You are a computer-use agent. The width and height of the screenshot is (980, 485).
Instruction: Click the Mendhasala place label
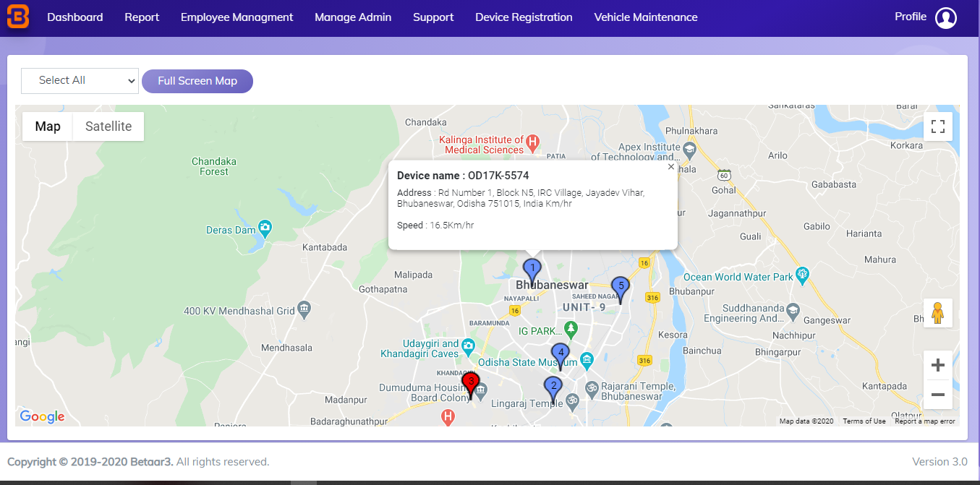click(x=286, y=348)
